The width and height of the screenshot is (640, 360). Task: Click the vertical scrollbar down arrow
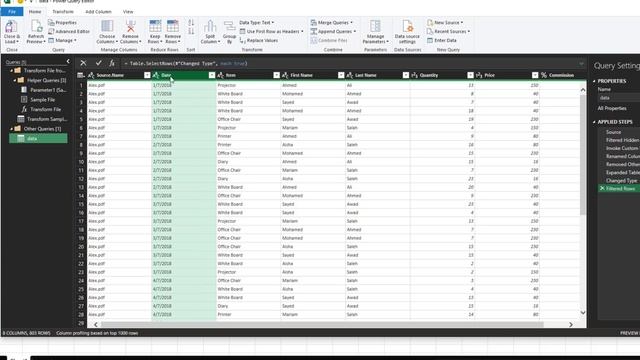click(583, 313)
